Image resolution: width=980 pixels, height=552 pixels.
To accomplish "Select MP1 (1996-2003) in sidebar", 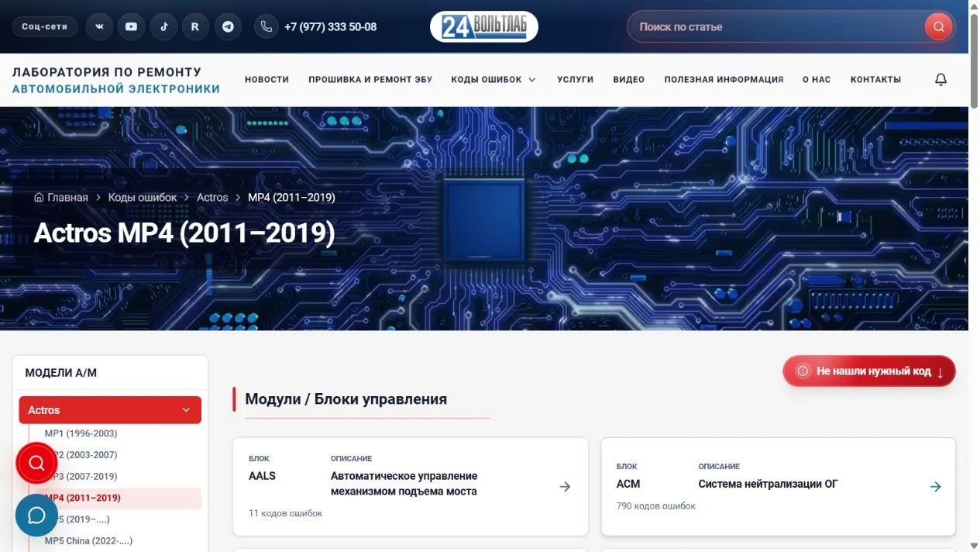I will point(81,433).
